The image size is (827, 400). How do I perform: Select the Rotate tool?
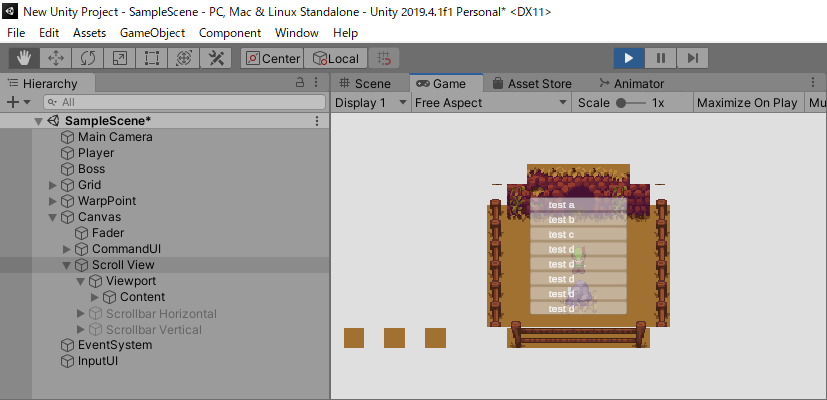pos(88,58)
